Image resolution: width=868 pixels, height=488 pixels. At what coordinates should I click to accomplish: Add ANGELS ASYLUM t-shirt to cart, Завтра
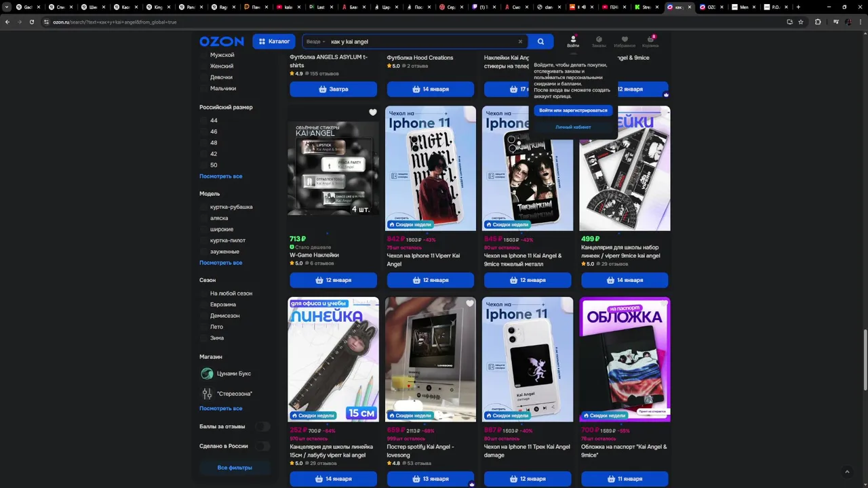coord(333,89)
